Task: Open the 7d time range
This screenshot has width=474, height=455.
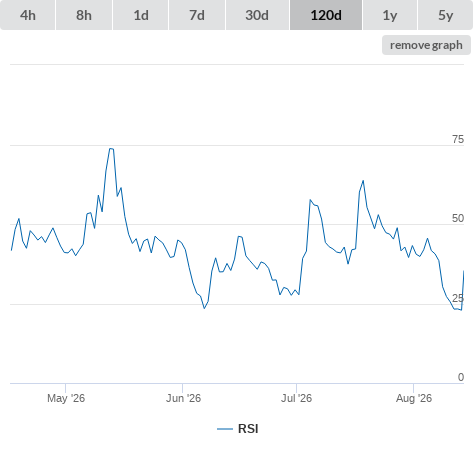Action: coord(197,15)
